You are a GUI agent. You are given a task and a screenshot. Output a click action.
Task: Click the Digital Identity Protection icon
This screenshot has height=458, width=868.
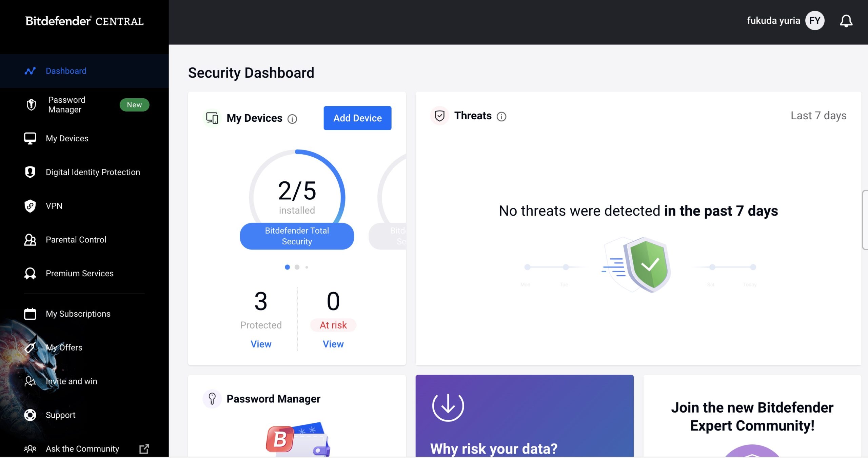point(30,172)
